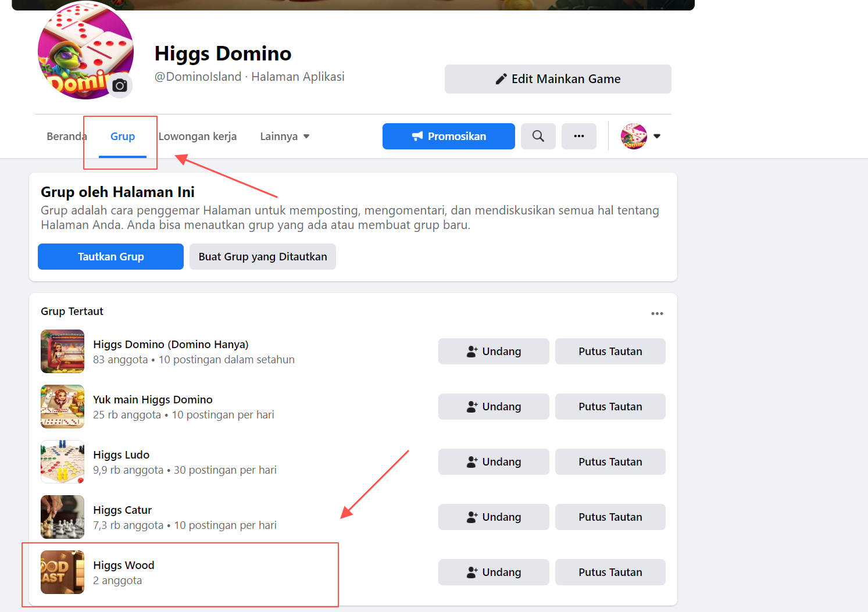Click Putus Tautan for Yuk main Higgs Domino

pos(610,407)
